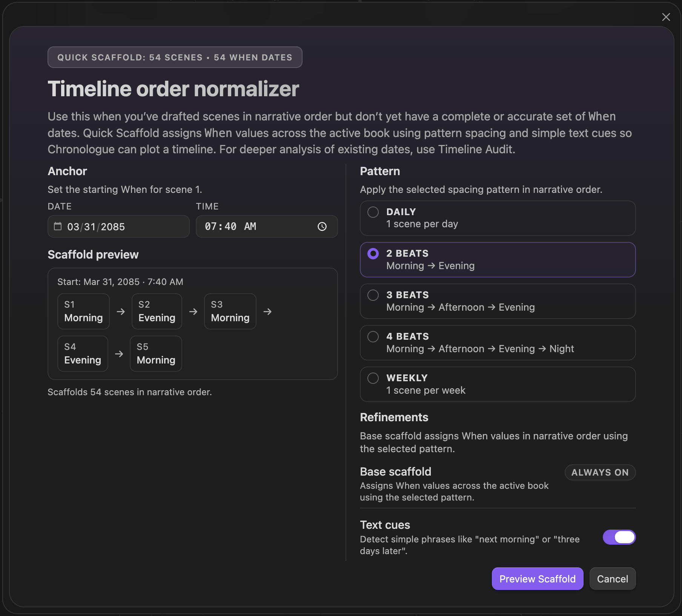This screenshot has height=616, width=682.
Task: Click the 'Start: Mar 31, 2085 · 7:40 AM' text
Action: click(x=120, y=282)
